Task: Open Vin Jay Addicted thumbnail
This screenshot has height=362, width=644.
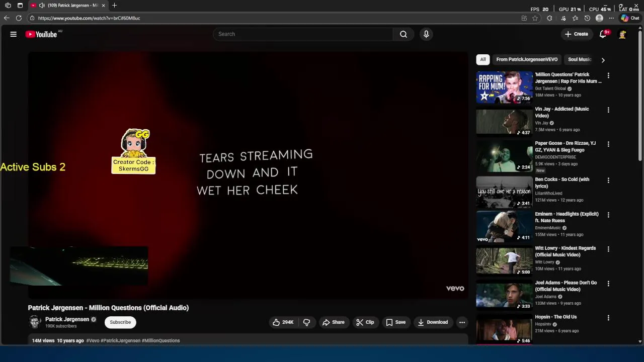Action: click(x=504, y=122)
